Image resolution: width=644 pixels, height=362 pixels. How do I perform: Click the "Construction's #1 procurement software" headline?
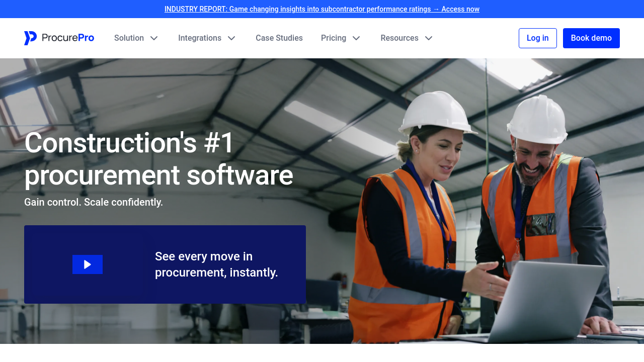point(158,159)
